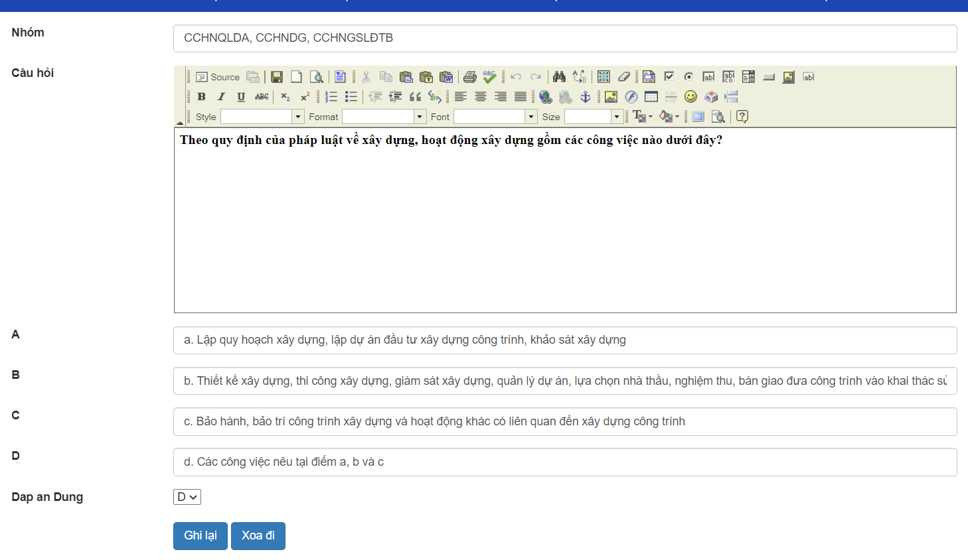Click the Nhóm input field
The width and height of the screenshot is (968, 560).
(564, 38)
